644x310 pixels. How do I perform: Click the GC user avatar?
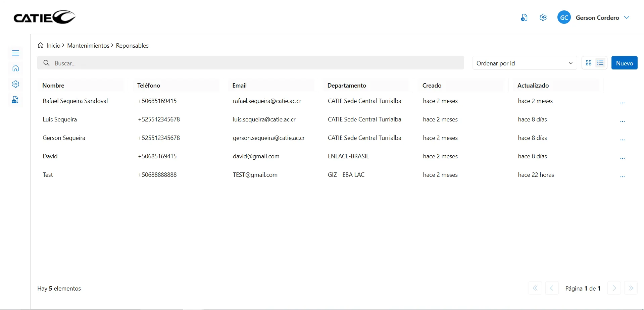coord(564,17)
